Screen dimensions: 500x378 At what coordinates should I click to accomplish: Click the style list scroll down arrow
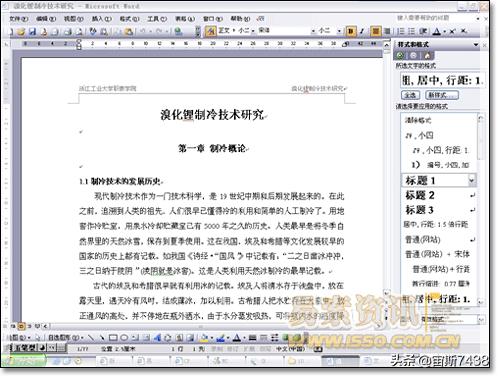480,301
